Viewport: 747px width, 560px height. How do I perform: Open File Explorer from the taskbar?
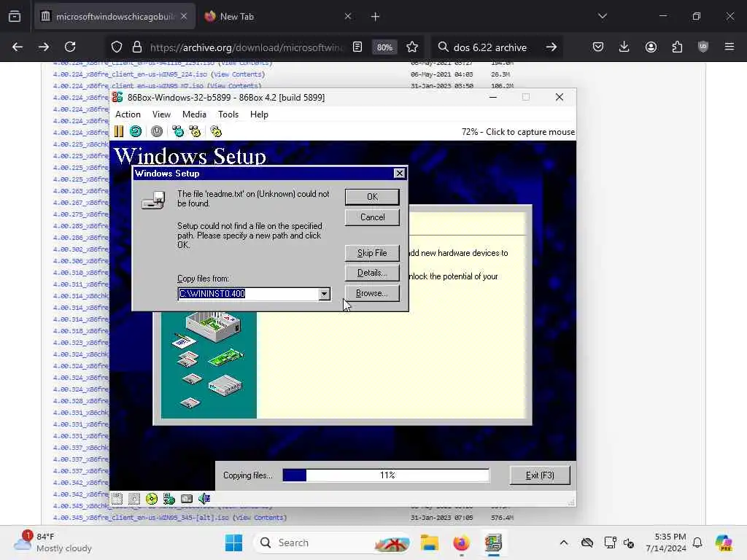[430, 542]
